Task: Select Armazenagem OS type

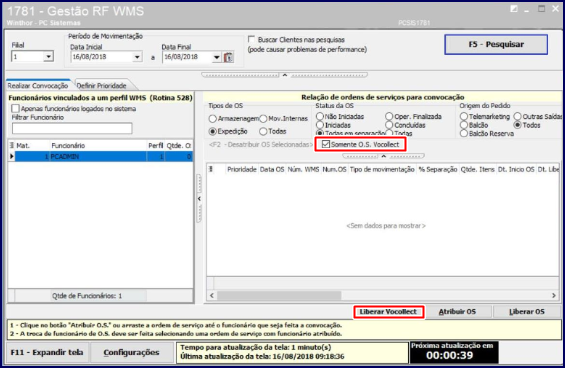Action: [213, 119]
